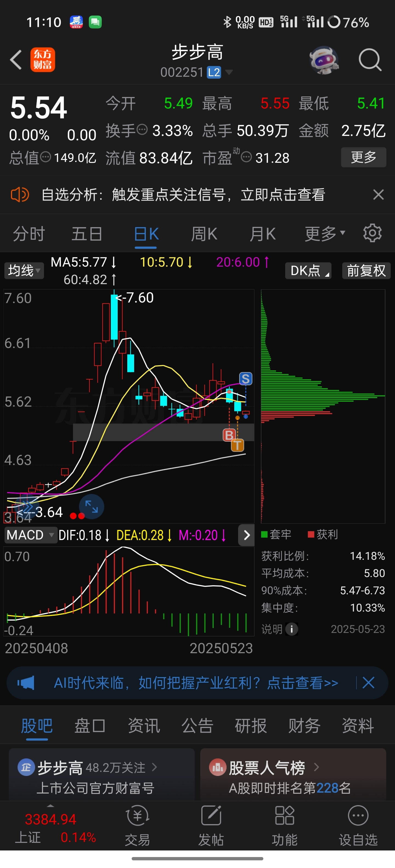Open the 东方财富 home logo

(x=43, y=60)
